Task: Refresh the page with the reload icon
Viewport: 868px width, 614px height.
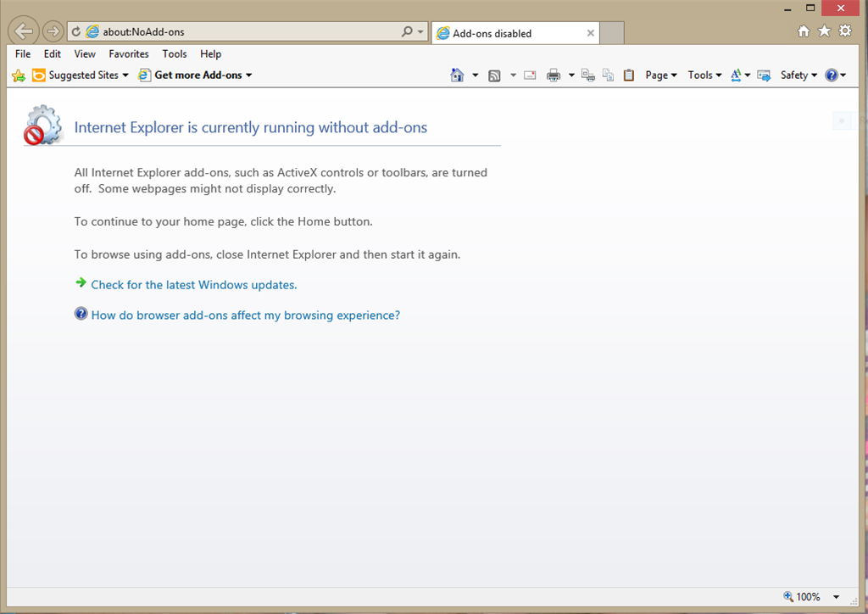Action: coord(76,31)
